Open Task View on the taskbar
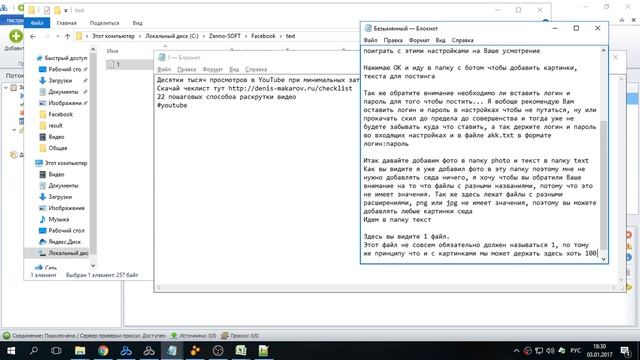The height and width of the screenshot is (360, 640). point(56,351)
